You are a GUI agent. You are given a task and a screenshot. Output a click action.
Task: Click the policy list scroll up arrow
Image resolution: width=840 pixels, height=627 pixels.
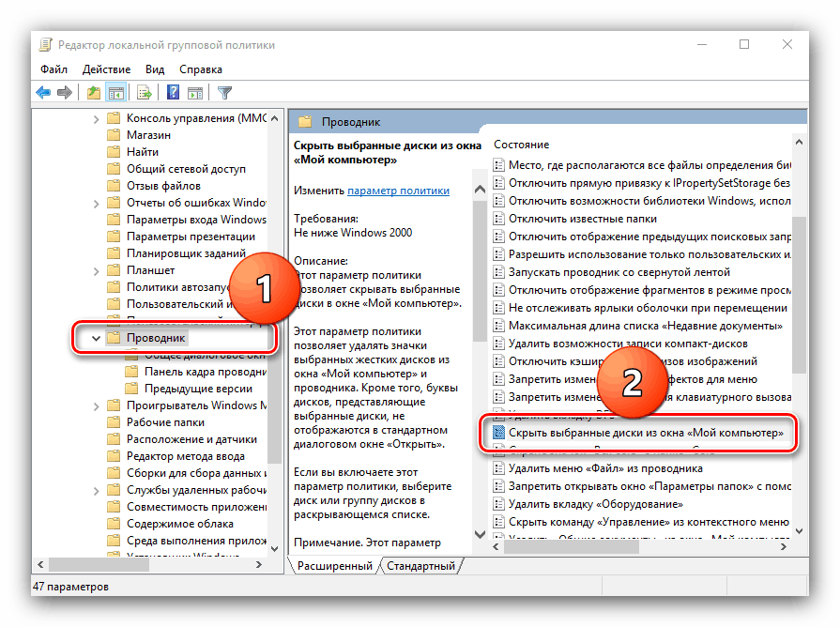[x=799, y=142]
